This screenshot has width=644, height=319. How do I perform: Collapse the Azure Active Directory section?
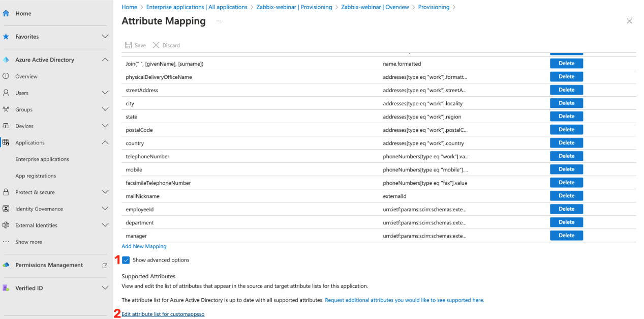(105, 60)
